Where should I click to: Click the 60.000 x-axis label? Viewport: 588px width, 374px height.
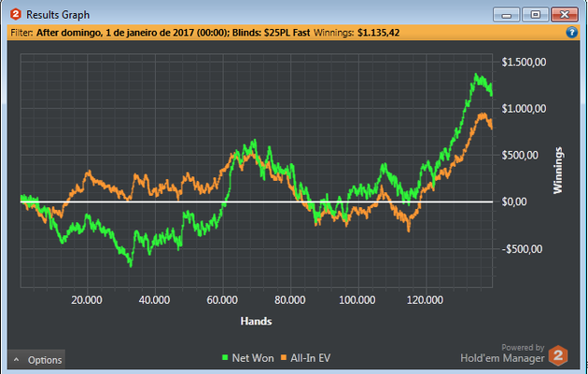(x=222, y=299)
